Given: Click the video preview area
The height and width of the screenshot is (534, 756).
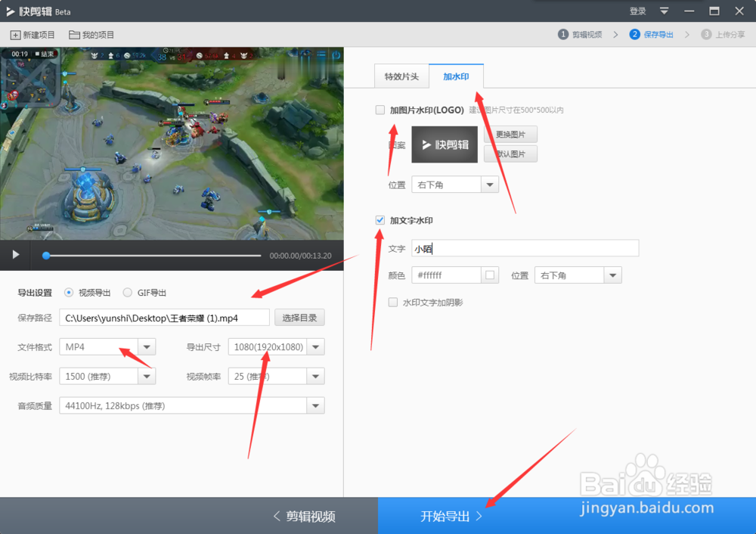Looking at the screenshot, I should (x=172, y=143).
